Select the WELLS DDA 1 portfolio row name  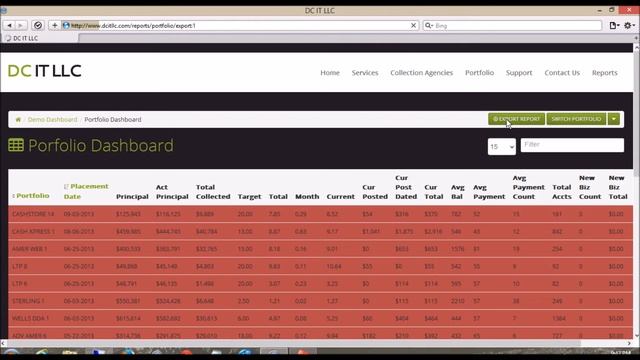pyautogui.click(x=30, y=318)
